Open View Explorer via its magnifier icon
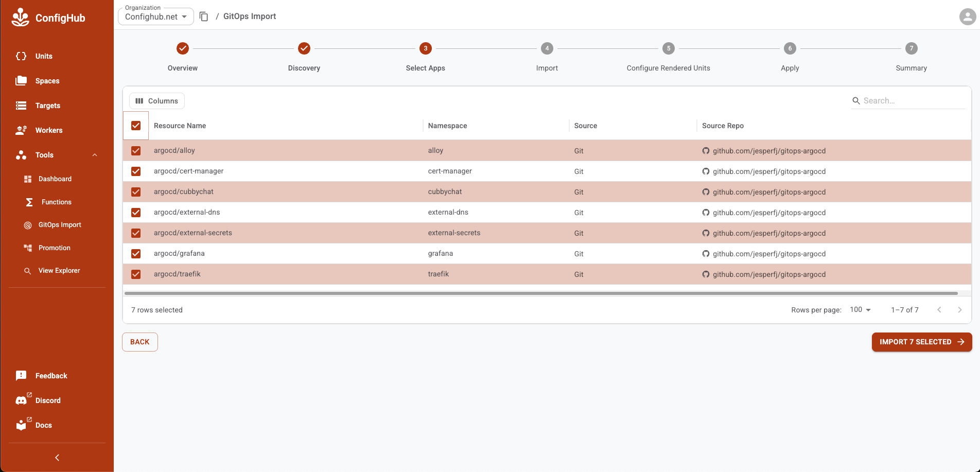980x472 pixels. 28,271
